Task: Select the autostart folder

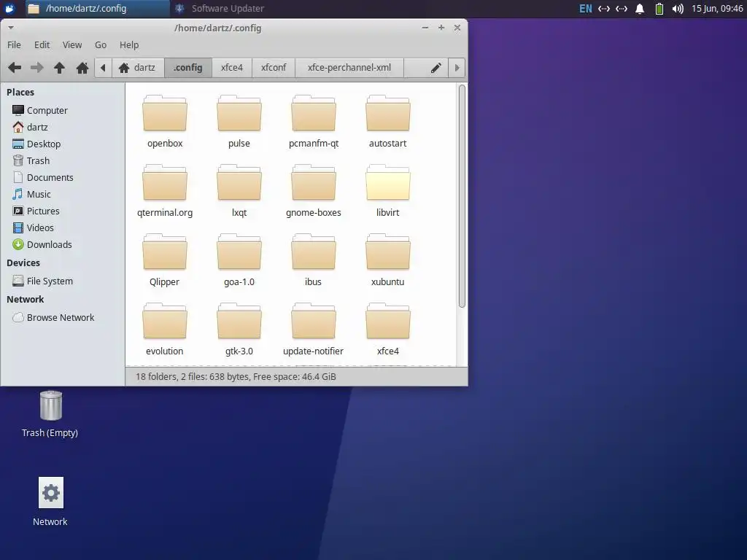Action: point(388,122)
